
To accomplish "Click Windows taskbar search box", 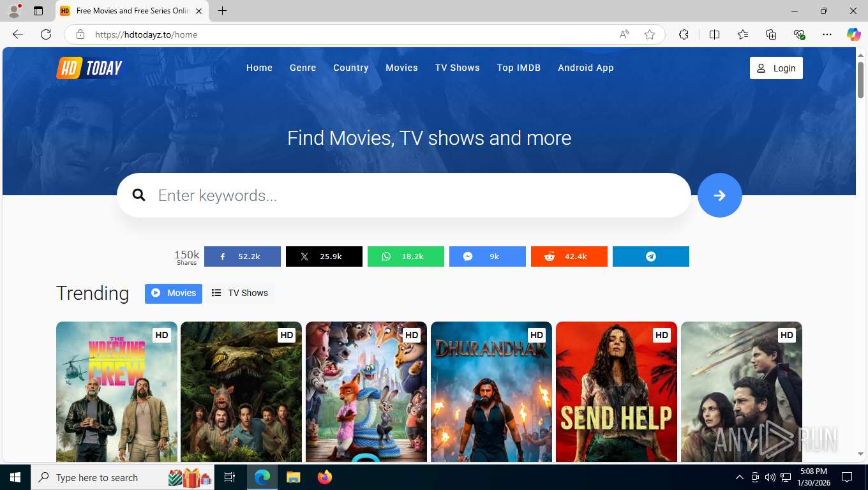I will point(123,477).
